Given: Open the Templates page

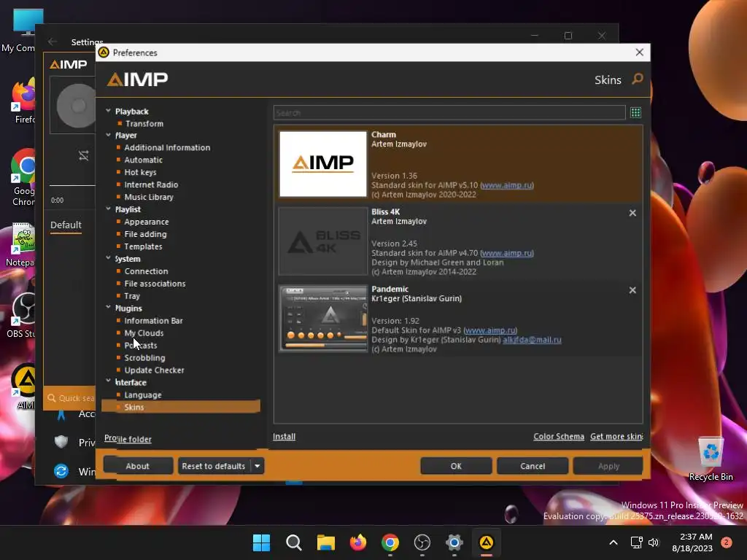Looking at the screenshot, I should 143,246.
